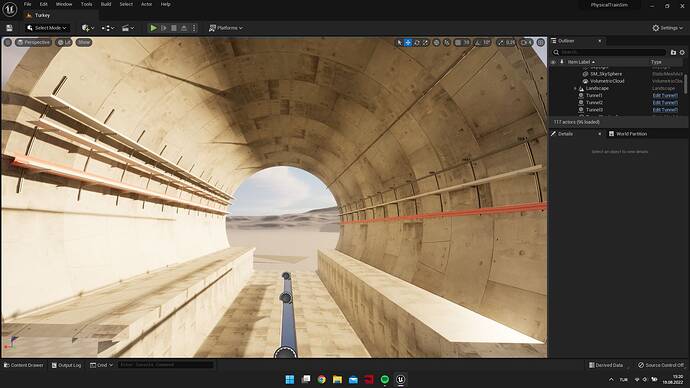The height and width of the screenshot is (388, 690).
Task: Select Tunnel1 in the Outliner
Action: click(594, 95)
